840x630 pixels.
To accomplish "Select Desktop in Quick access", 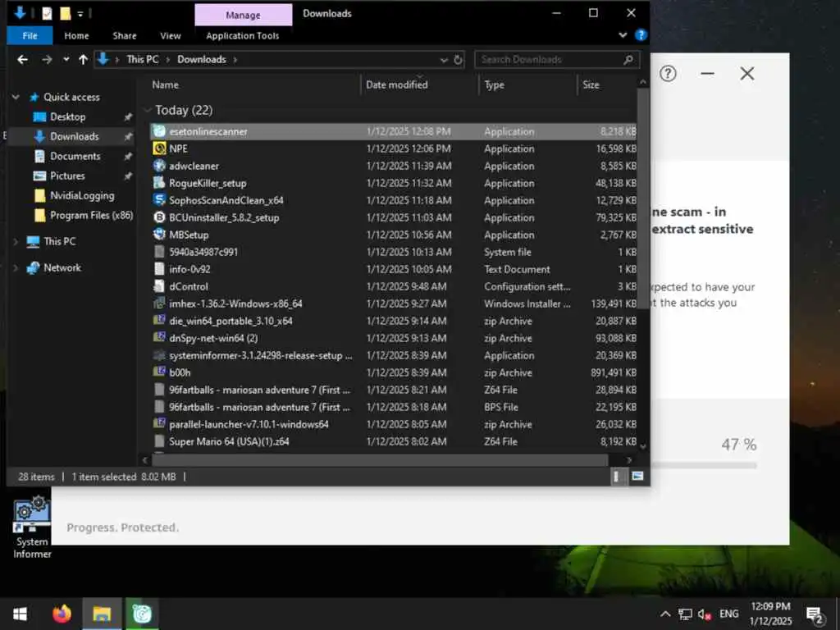I will coord(67,116).
